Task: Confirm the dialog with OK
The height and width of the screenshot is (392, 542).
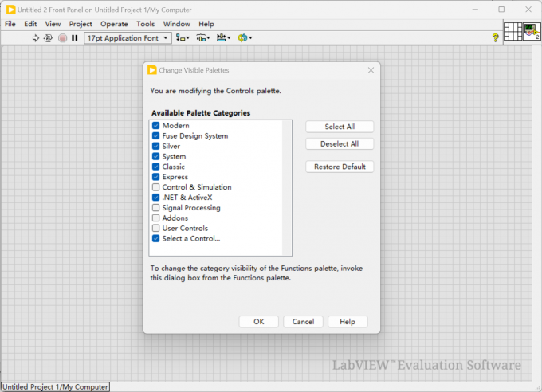Action: point(258,322)
